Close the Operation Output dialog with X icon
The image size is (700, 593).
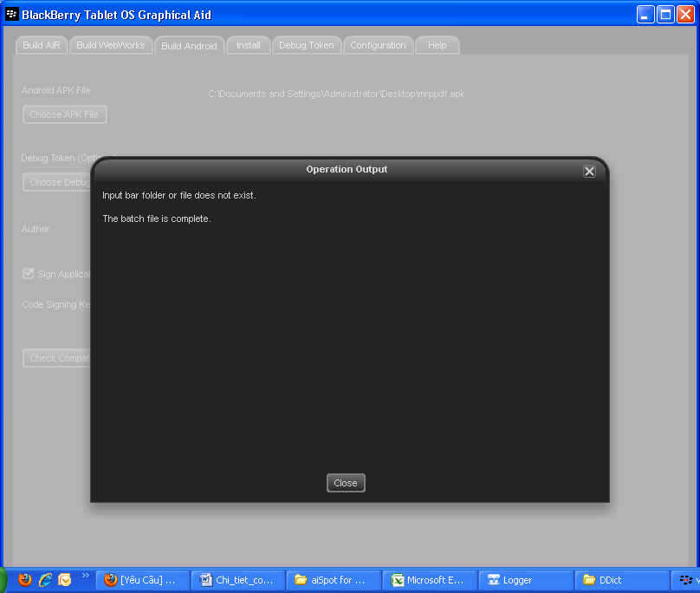click(x=589, y=171)
